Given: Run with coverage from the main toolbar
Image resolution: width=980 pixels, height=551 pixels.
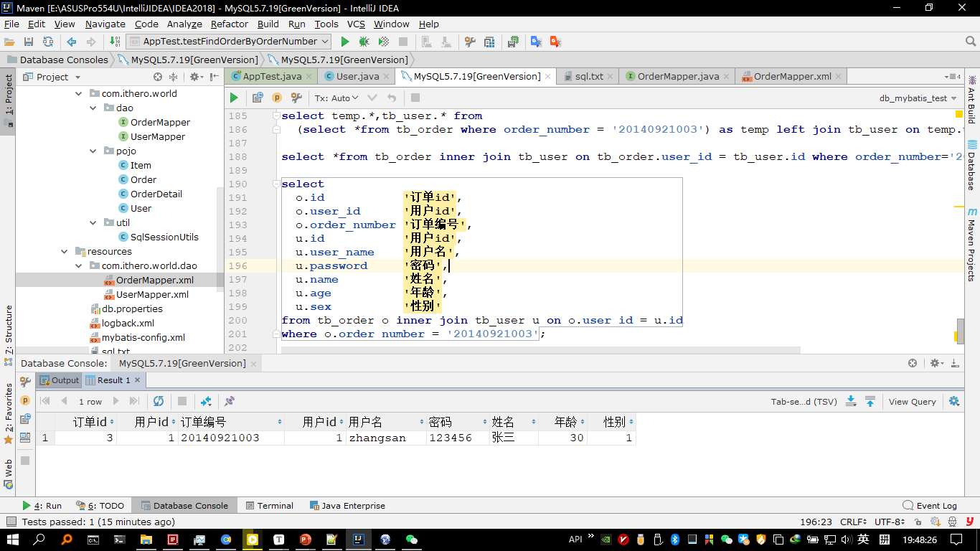Looking at the screenshot, I should (383, 42).
